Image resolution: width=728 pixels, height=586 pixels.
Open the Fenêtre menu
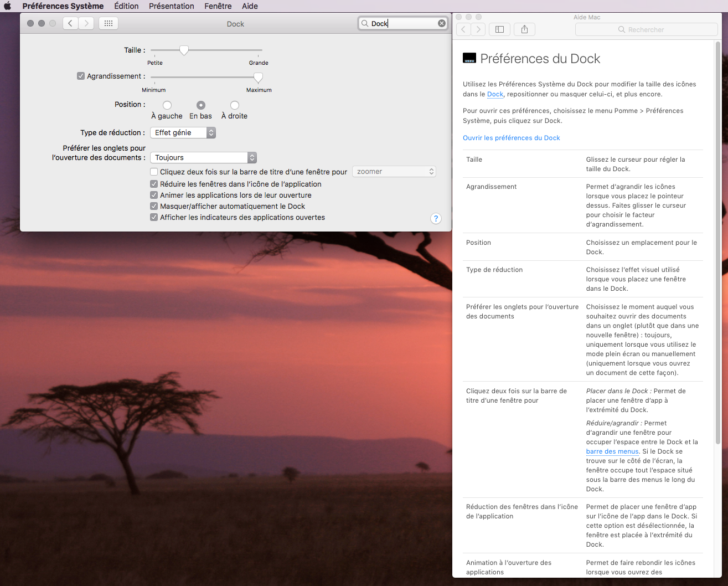218,6
